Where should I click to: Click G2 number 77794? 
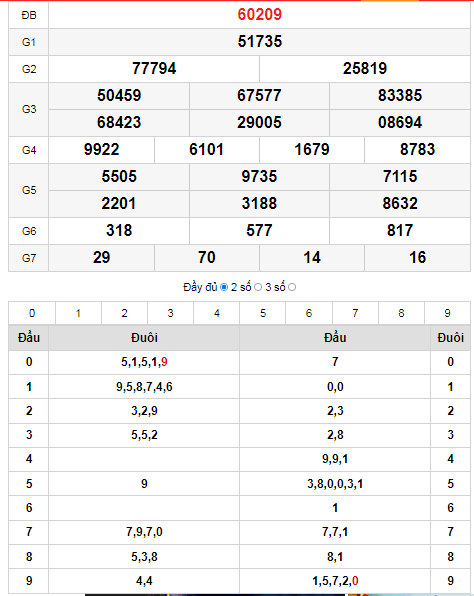(154, 68)
